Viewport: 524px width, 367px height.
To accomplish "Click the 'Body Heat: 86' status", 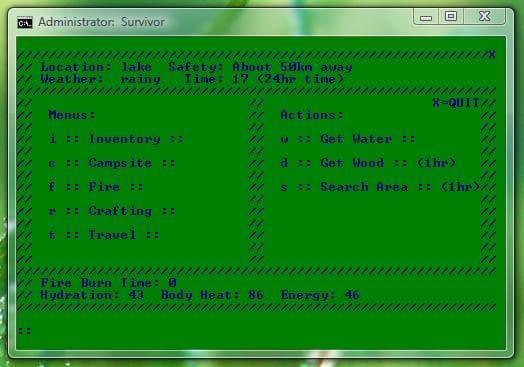I will [x=212, y=295].
